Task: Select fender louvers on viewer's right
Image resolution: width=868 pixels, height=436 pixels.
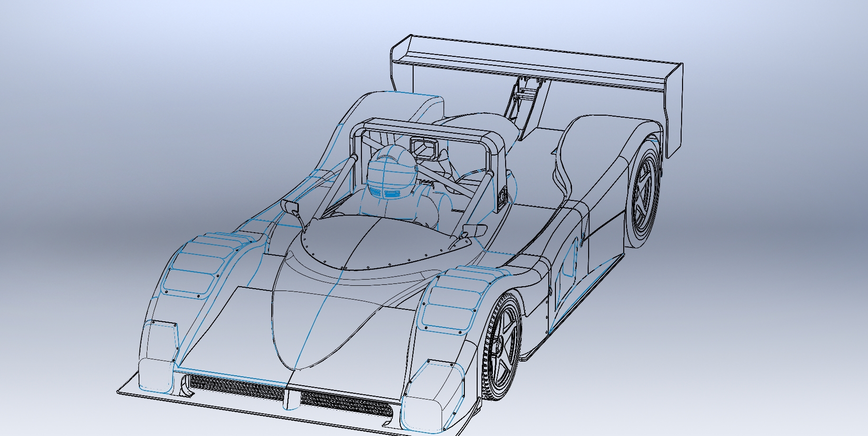Action: click(x=451, y=299)
